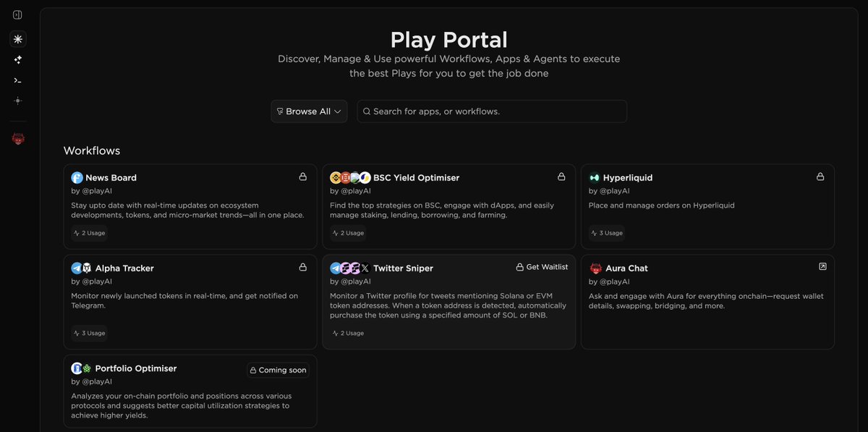
Task: Click 'Place and manage orders on Hyperliquid' text
Action: [x=661, y=206]
